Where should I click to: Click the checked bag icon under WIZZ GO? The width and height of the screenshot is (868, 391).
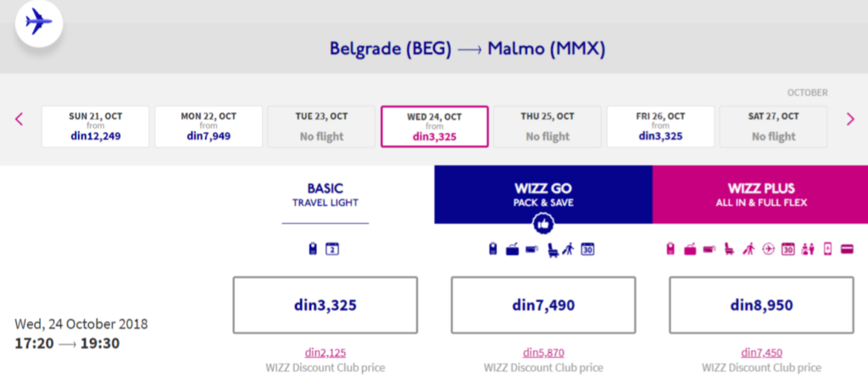513,249
